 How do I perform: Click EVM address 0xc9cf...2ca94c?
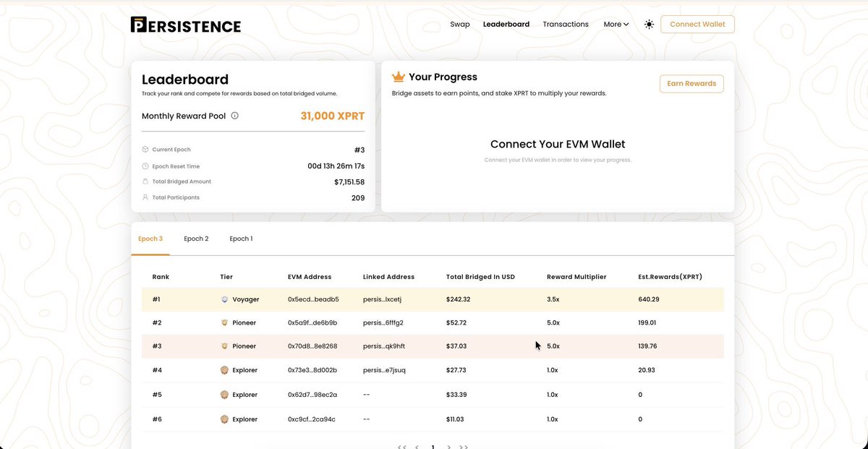[x=312, y=419]
